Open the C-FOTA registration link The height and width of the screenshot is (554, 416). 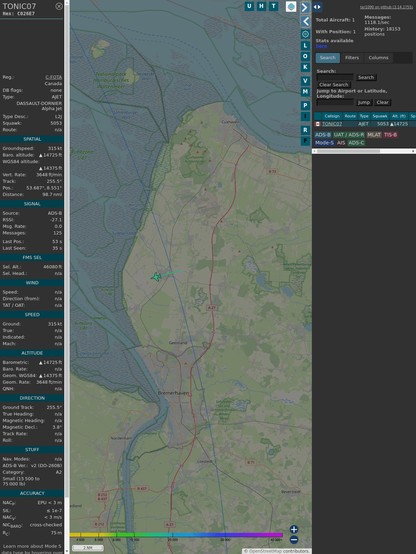[x=53, y=77]
